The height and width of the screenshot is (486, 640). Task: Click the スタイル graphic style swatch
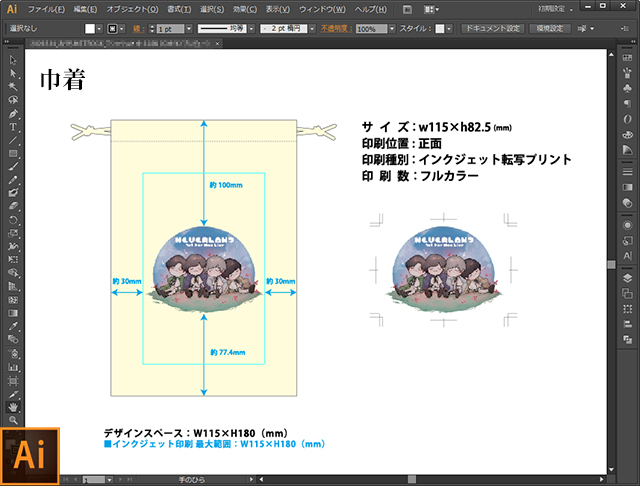440,29
